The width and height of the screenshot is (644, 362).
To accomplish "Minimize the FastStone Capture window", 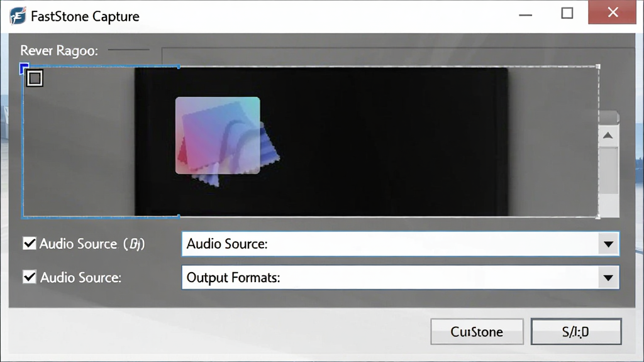I will (x=525, y=14).
